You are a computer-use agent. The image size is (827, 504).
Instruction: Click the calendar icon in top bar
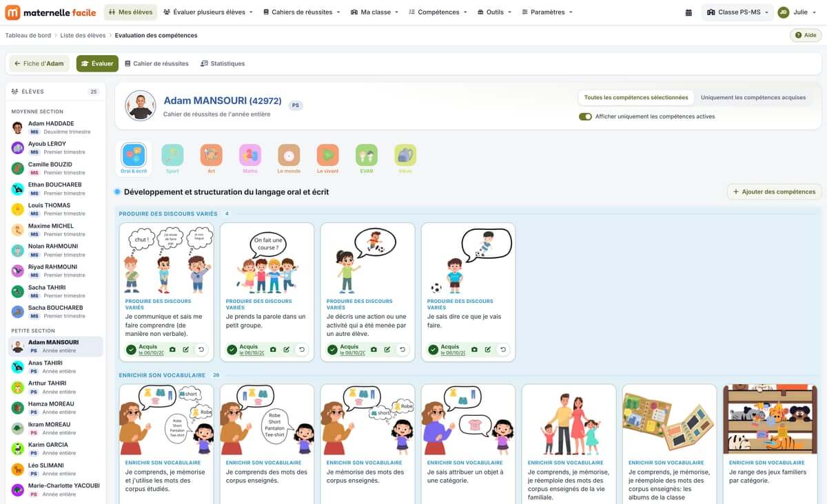[688, 12]
